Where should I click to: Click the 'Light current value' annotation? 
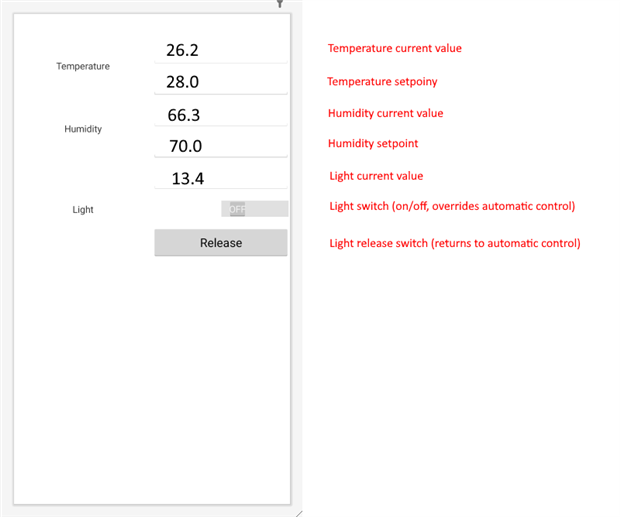point(376,176)
